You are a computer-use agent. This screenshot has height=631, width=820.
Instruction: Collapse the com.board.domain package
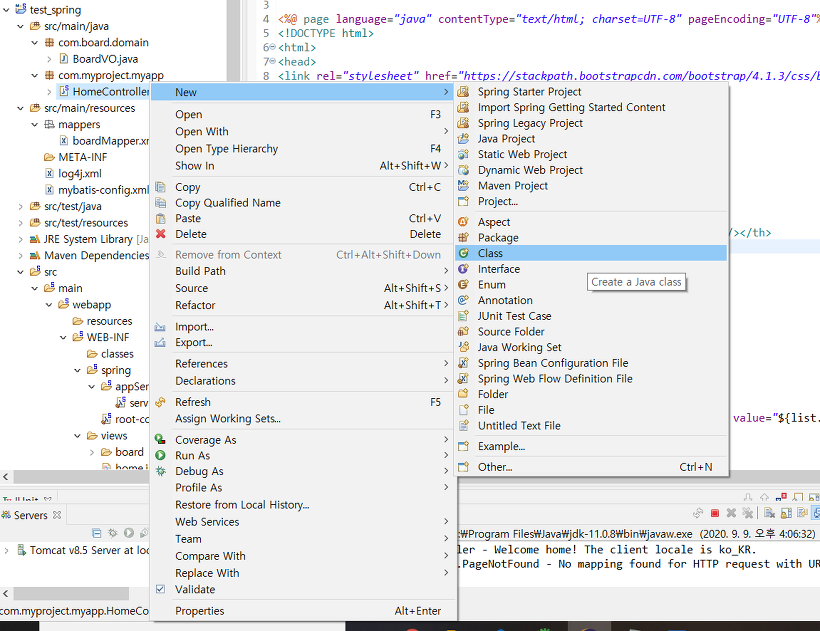point(35,42)
